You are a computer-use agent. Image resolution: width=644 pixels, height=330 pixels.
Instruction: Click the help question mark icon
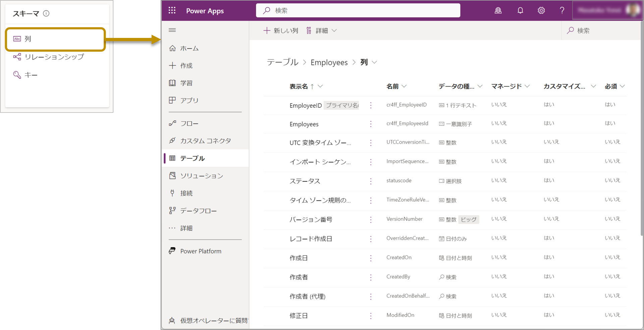pyautogui.click(x=562, y=10)
